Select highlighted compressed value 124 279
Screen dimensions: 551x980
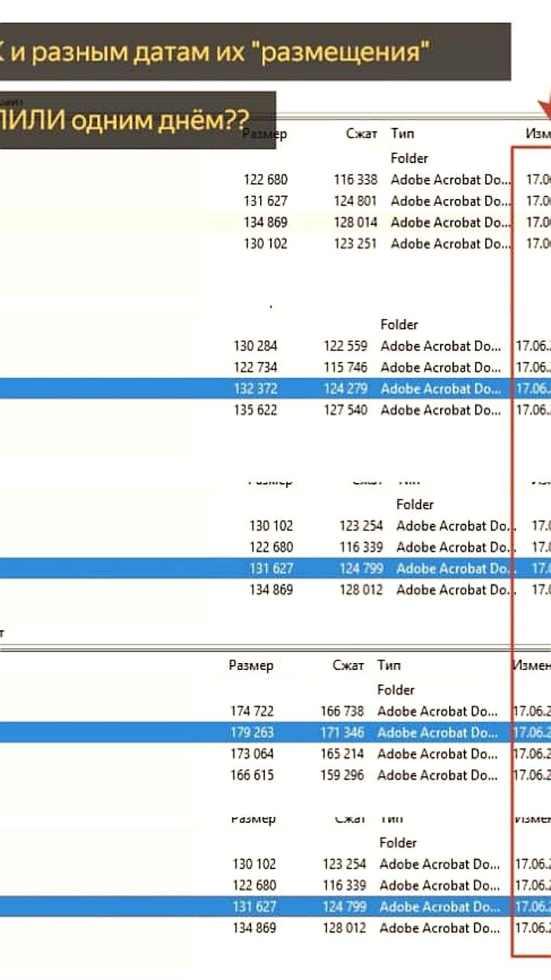pyautogui.click(x=345, y=389)
